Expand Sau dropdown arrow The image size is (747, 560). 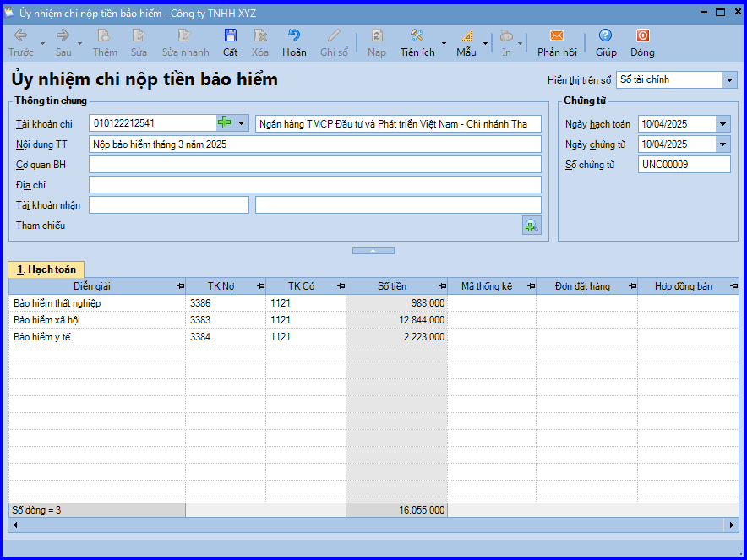[x=79, y=43]
